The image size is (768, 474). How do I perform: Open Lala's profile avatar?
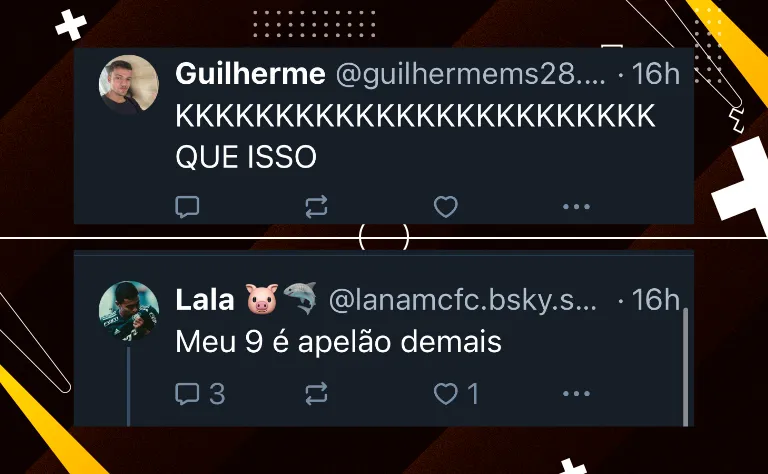[x=129, y=311]
